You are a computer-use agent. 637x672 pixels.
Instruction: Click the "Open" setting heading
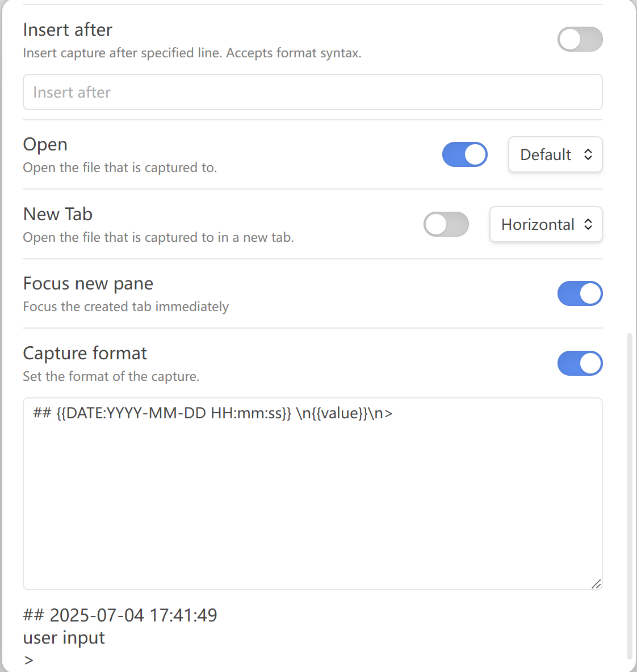coord(45,145)
